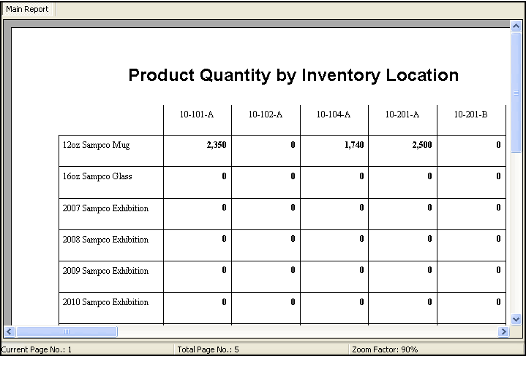The height and width of the screenshot is (370, 528).
Task: Select column header 10-104-A
Action: [x=333, y=115]
